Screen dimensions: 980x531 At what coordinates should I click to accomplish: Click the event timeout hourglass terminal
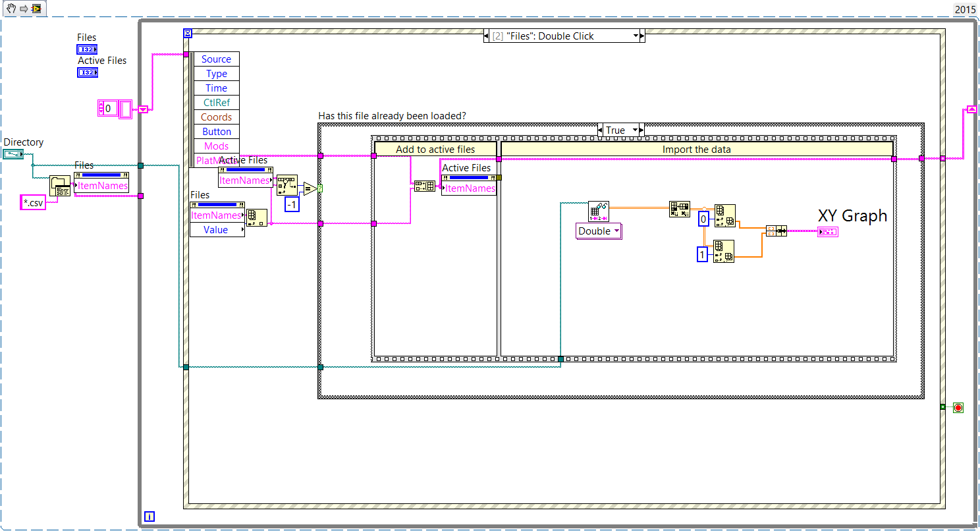tap(188, 32)
